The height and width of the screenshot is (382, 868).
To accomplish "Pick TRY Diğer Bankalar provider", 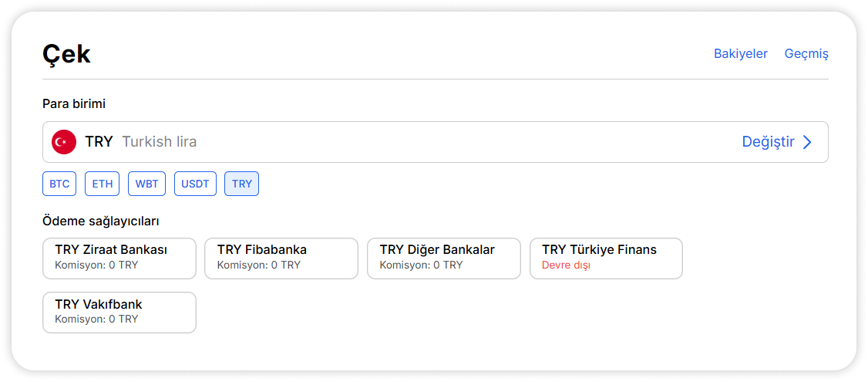I will (444, 258).
